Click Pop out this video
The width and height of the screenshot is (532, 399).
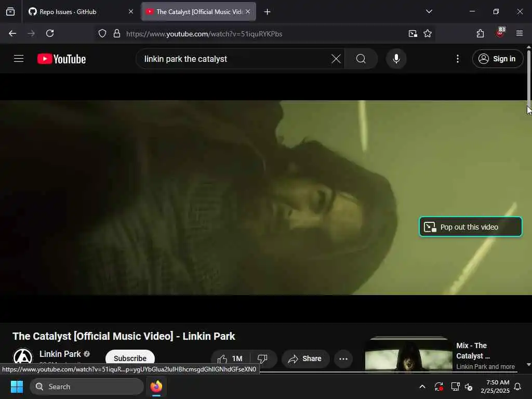pyautogui.click(x=471, y=227)
